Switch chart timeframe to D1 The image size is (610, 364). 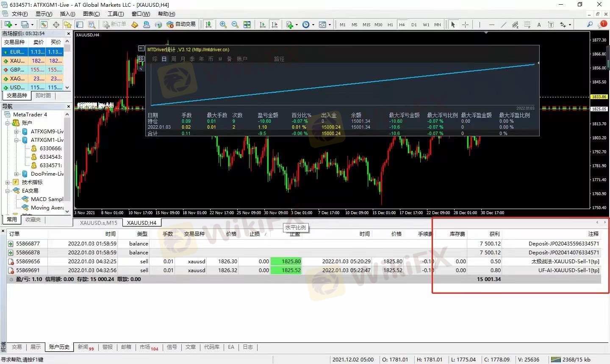tap(414, 25)
